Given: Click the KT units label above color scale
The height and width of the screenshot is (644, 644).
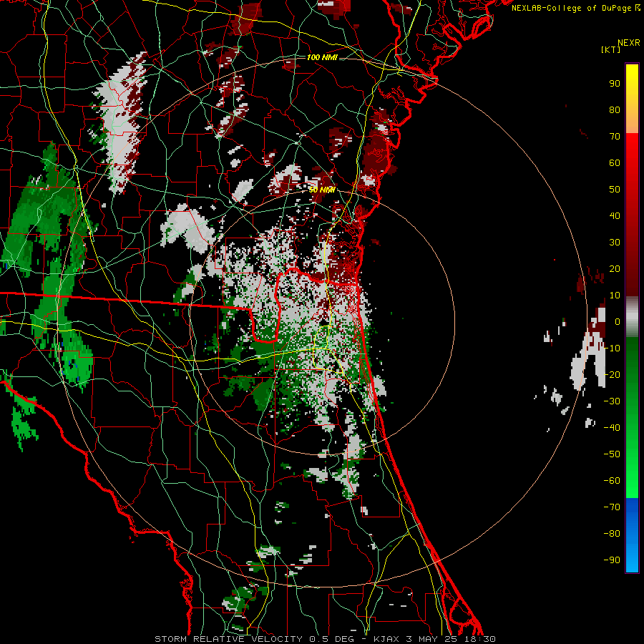Looking at the screenshot, I should click(x=611, y=49).
